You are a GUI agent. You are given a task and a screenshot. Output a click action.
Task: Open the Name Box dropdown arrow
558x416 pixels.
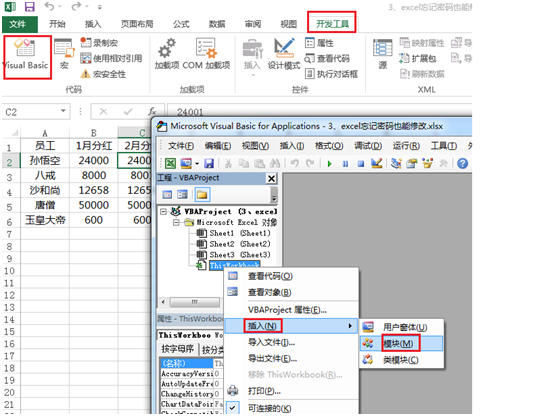63,111
